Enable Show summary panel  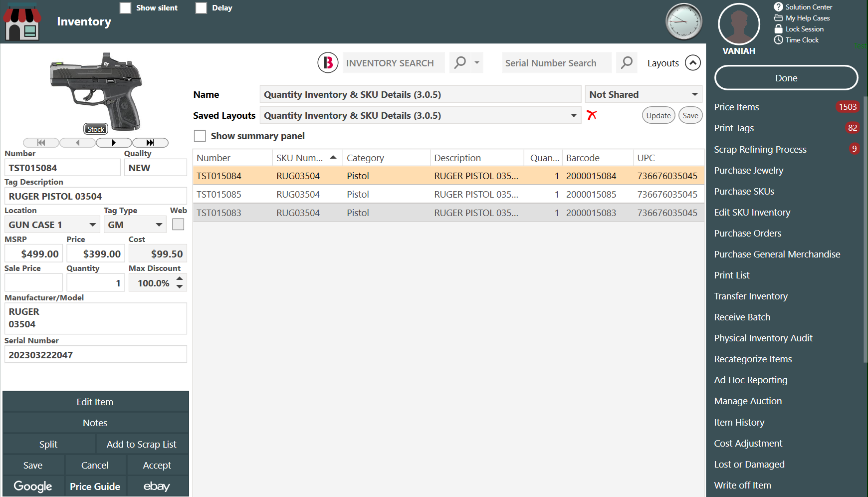(x=200, y=136)
